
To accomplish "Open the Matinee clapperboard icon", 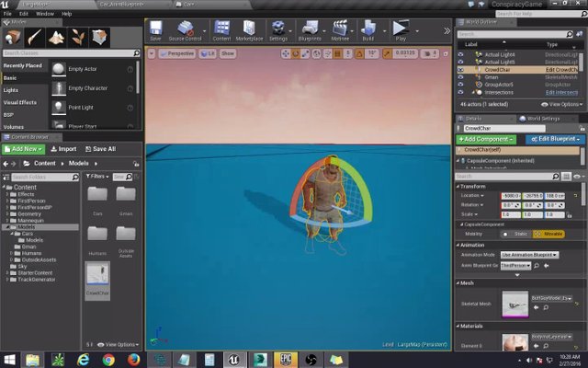I will (340, 30).
